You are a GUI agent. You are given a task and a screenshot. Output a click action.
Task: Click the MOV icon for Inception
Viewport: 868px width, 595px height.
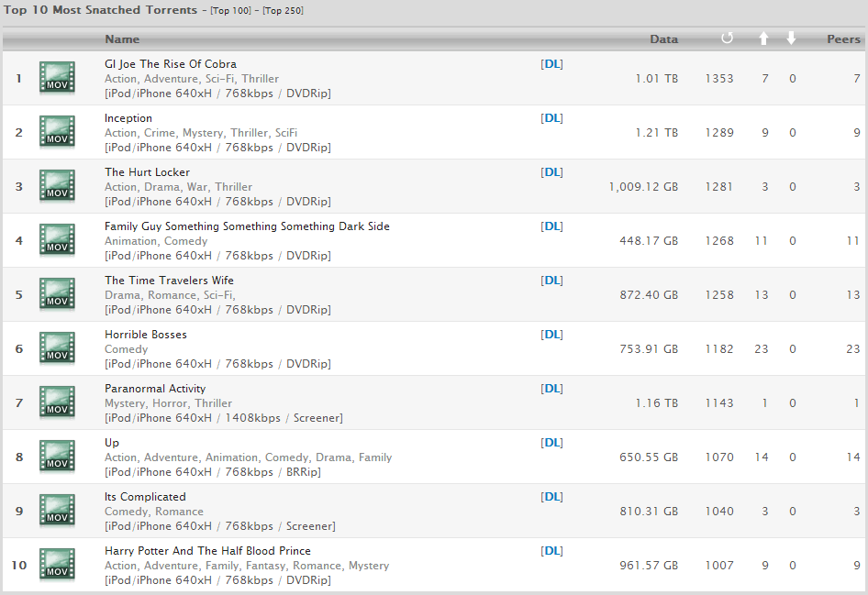pyautogui.click(x=57, y=132)
